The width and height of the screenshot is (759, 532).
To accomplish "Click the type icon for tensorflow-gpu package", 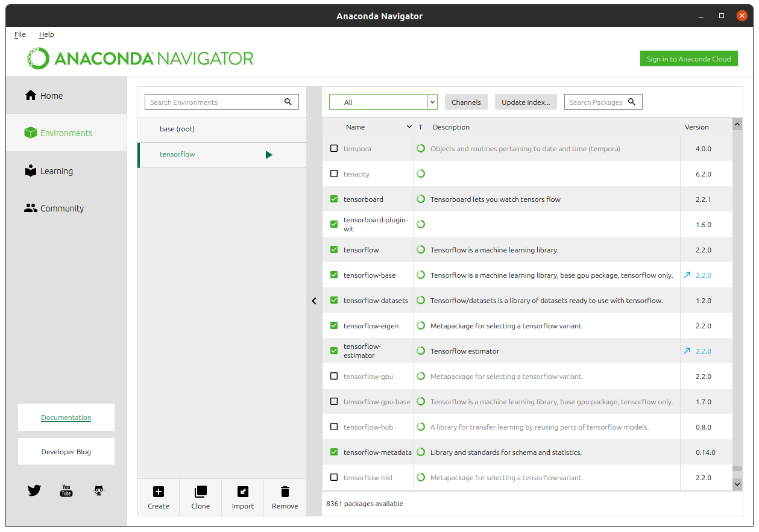I will (x=421, y=376).
